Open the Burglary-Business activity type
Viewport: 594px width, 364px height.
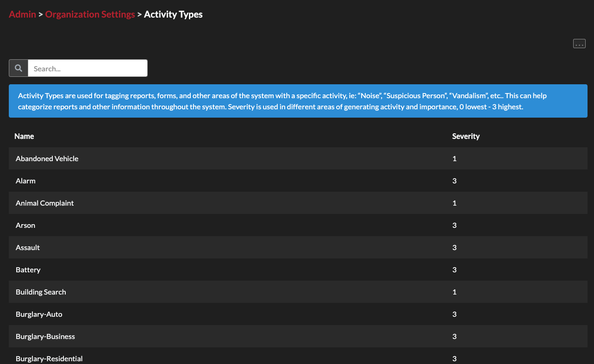45,336
